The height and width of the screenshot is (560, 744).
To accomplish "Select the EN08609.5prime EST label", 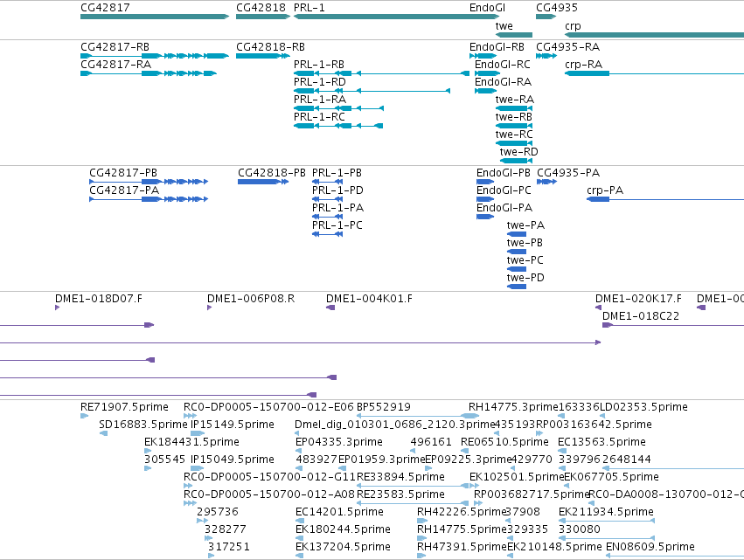I will click(650, 547).
